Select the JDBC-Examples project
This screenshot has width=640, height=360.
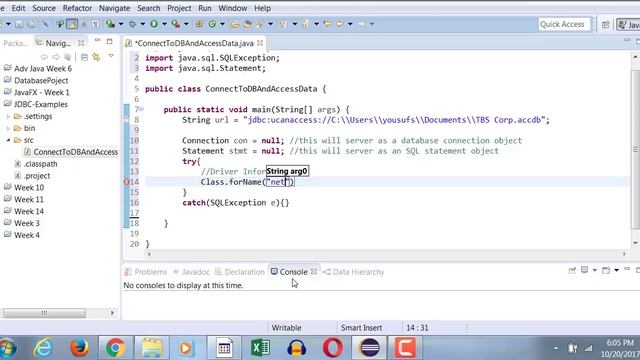pyautogui.click(x=41, y=104)
